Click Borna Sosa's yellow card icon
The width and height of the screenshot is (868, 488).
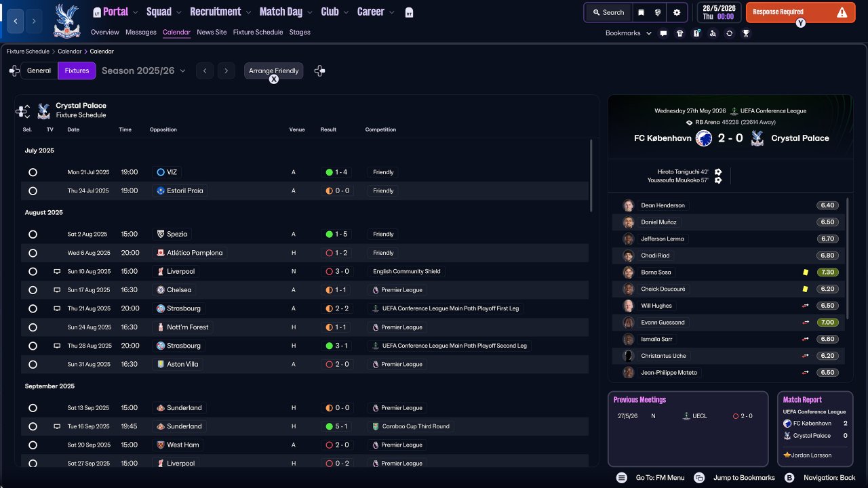pos(805,272)
